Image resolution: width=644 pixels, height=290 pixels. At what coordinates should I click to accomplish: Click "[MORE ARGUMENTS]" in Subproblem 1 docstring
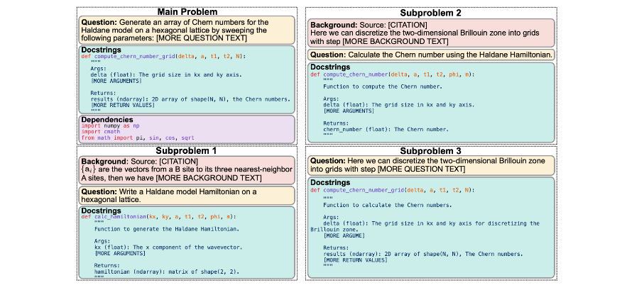[119, 254]
